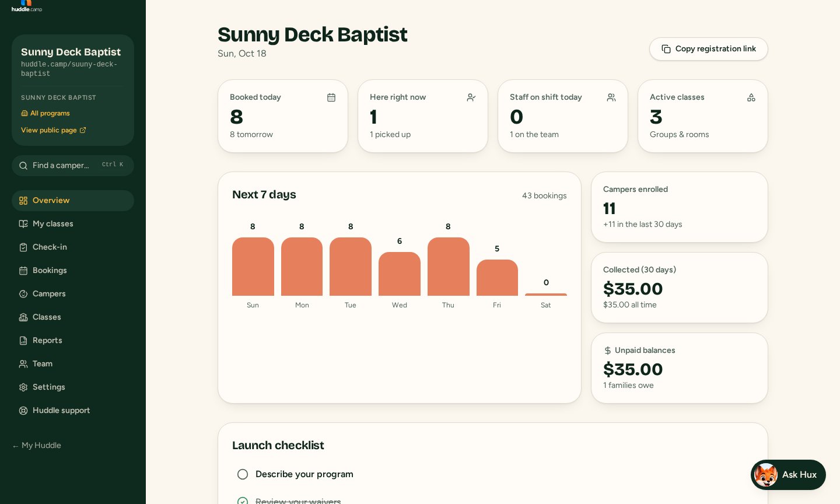Screen dimensions: 840x504
Task: Click the dollar icon beside Unpaid balances
Action: [x=608, y=351]
